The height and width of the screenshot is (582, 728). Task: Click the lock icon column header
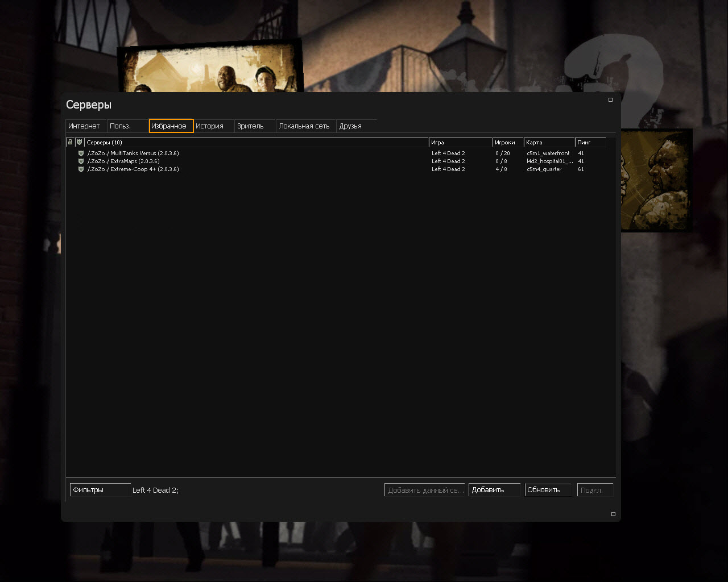[70, 142]
